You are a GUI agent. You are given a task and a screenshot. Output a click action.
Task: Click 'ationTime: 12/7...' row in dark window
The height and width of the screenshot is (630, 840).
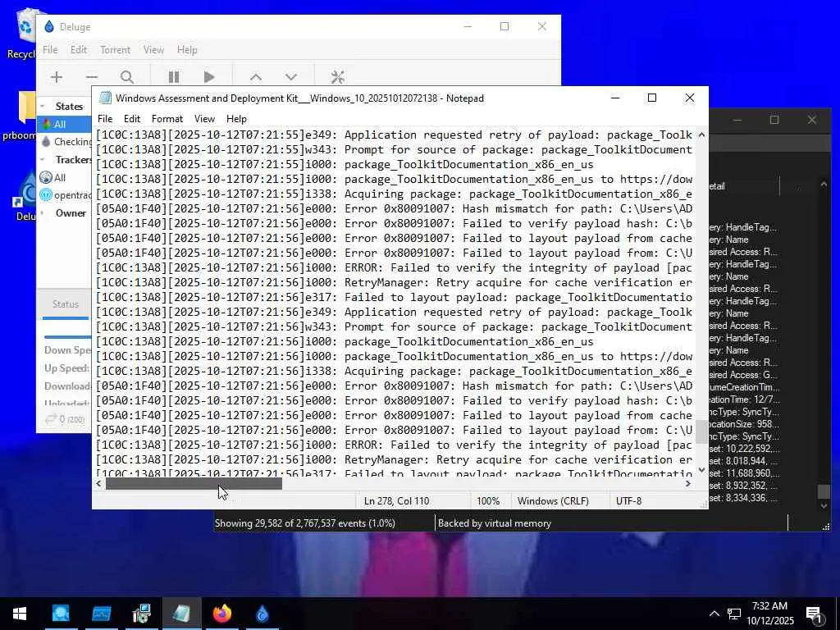(x=744, y=399)
